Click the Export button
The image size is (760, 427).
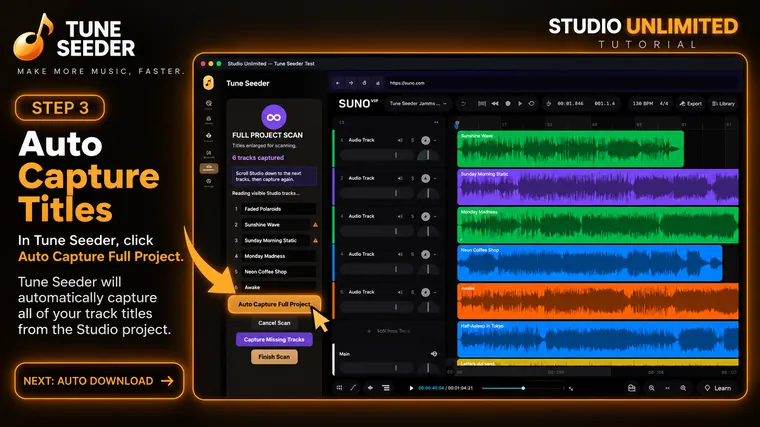point(691,104)
